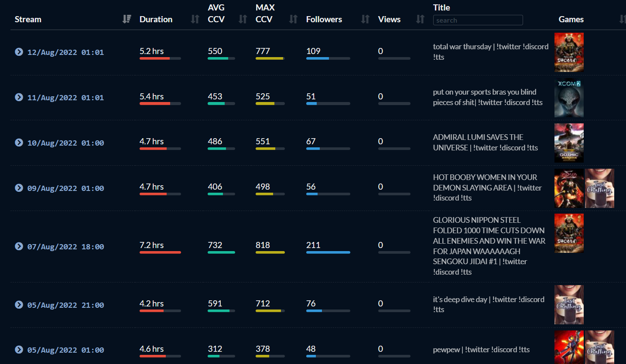Expand the 05/Aug/2022 01:00 stream row
This screenshot has height=364, width=626.
pos(19,350)
